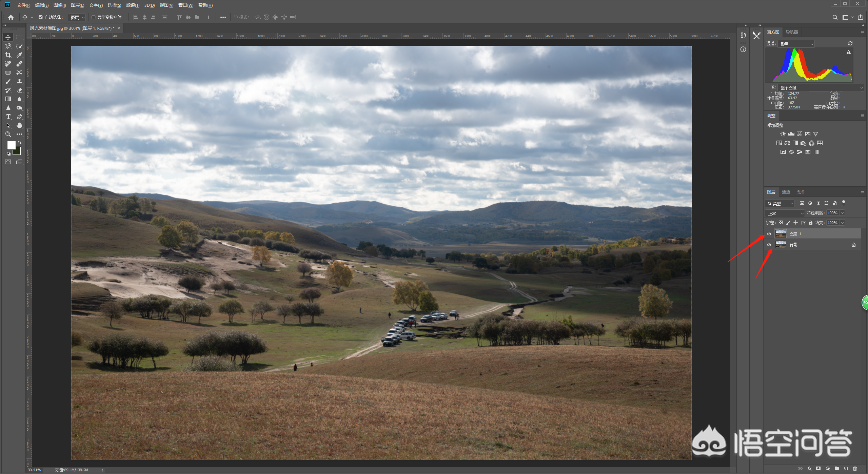
Task: Select the 背景 layer thumbnail
Action: [x=781, y=245]
